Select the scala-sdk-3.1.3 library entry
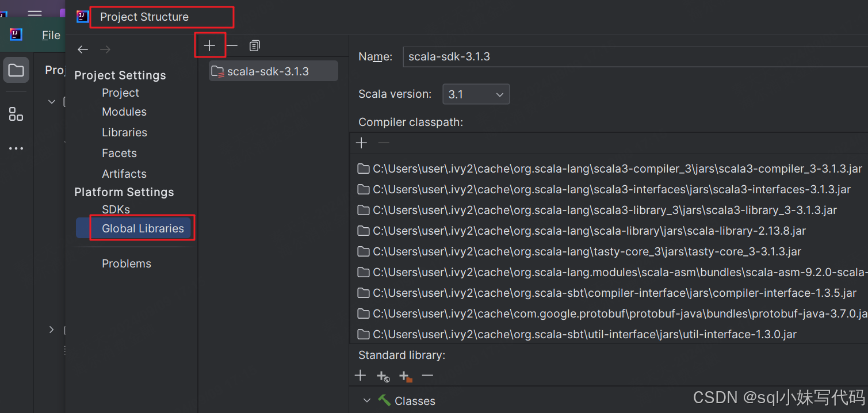 [273, 70]
